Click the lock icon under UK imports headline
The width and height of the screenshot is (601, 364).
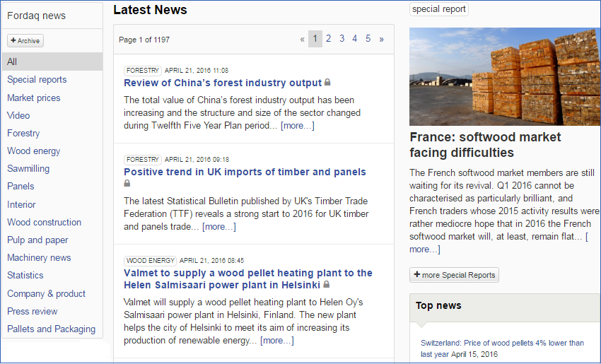[127, 184]
